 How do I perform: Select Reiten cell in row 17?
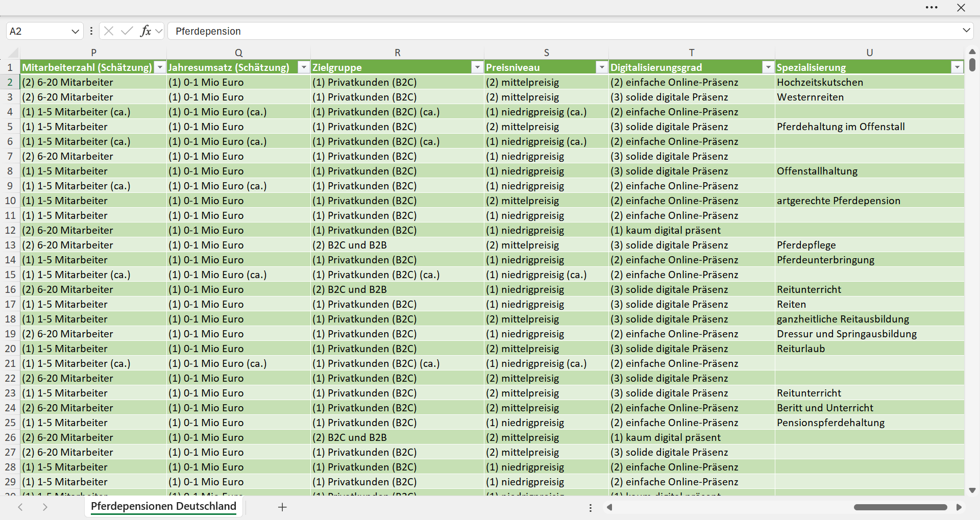tap(869, 304)
